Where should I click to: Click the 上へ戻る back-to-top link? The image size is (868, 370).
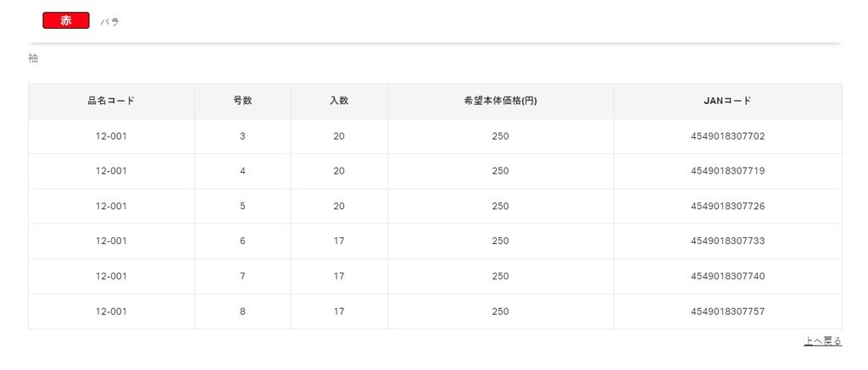coord(822,341)
